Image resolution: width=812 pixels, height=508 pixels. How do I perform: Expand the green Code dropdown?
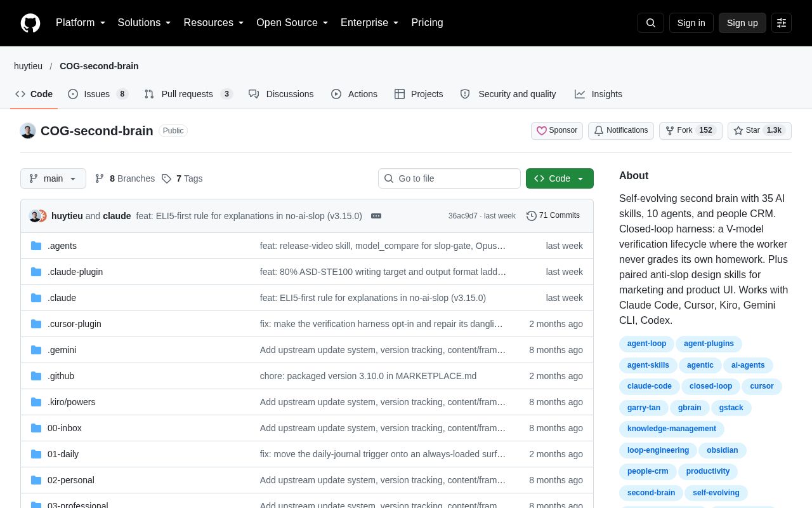[x=560, y=178]
